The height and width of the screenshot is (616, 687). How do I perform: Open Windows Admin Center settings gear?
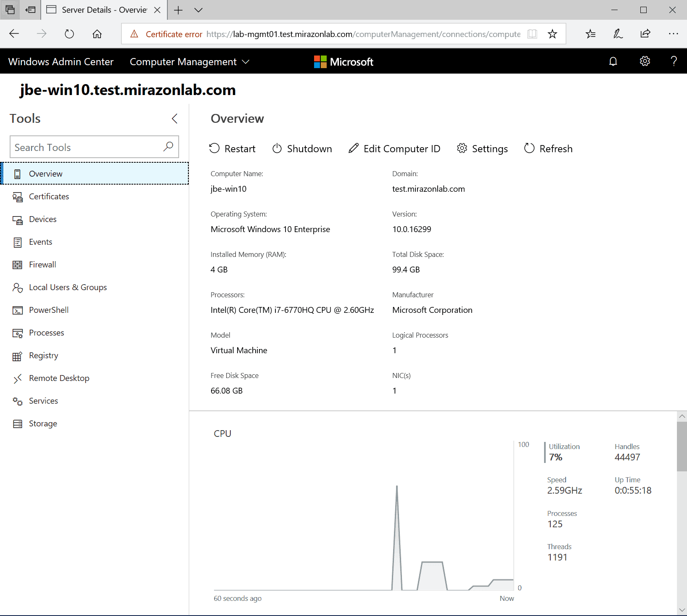point(645,61)
